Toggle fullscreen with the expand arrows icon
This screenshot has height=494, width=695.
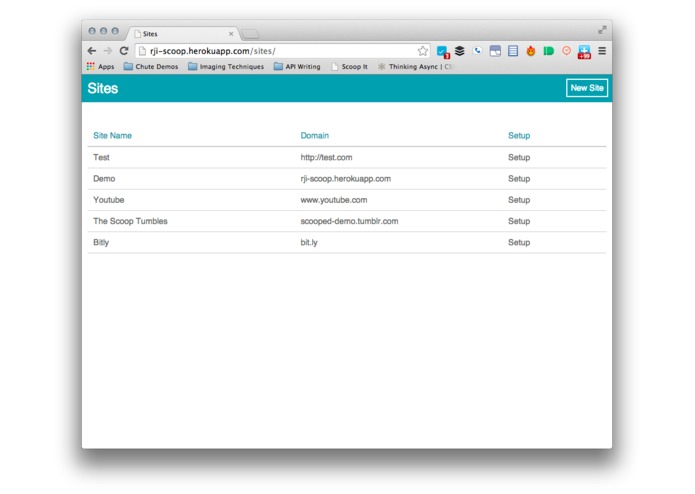[602, 30]
